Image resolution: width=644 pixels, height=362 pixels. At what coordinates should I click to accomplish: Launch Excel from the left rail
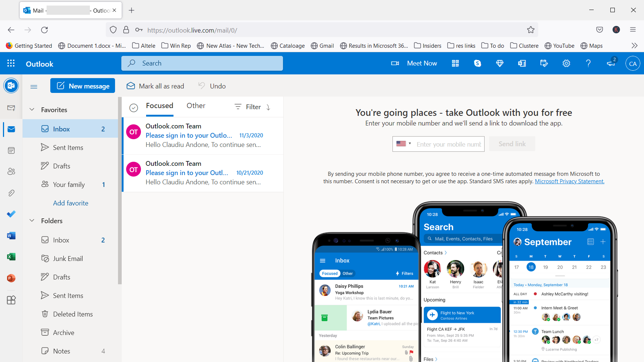tap(11, 257)
